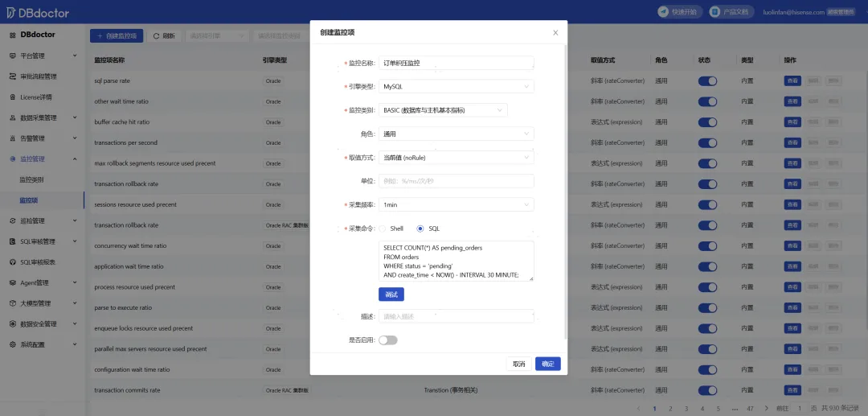
Task: Click into the SQL command text area
Action: click(457, 261)
